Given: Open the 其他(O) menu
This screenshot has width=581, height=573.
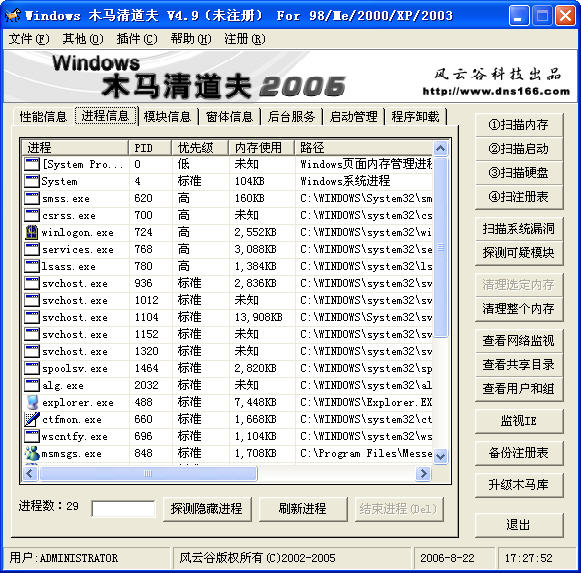Looking at the screenshot, I should pos(83,39).
